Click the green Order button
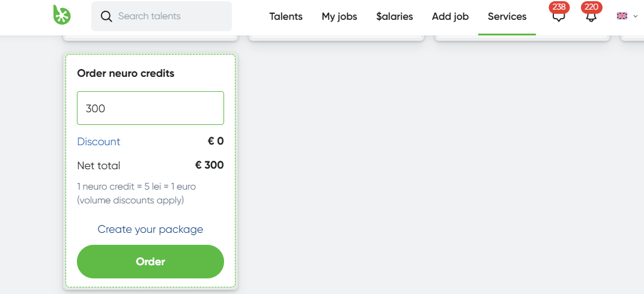The image size is (644, 294). pyautogui.click(x=150, y=262)
